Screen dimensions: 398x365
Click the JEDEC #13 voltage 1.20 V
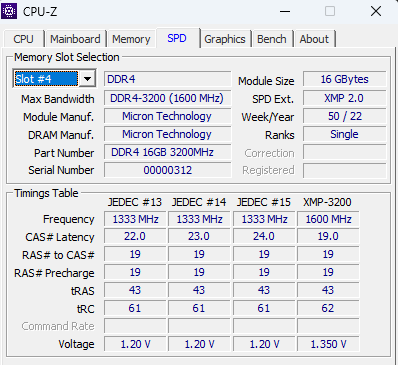point(135,344)
